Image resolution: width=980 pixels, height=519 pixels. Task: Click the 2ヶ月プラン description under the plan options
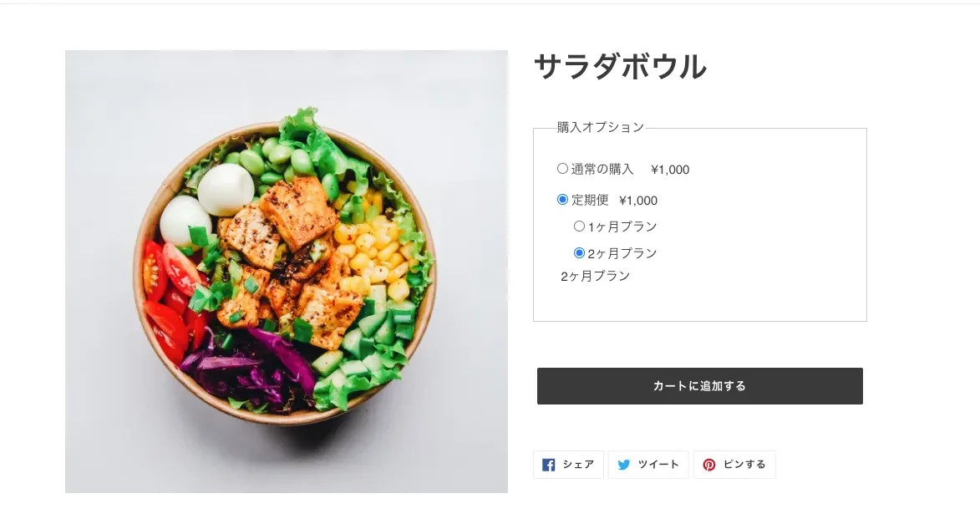pos(595,276)
